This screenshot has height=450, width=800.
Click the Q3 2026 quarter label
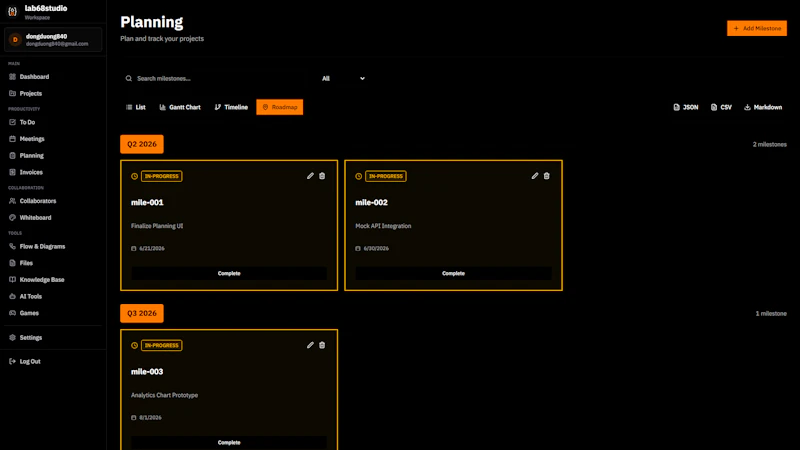(x=142, y=313)
